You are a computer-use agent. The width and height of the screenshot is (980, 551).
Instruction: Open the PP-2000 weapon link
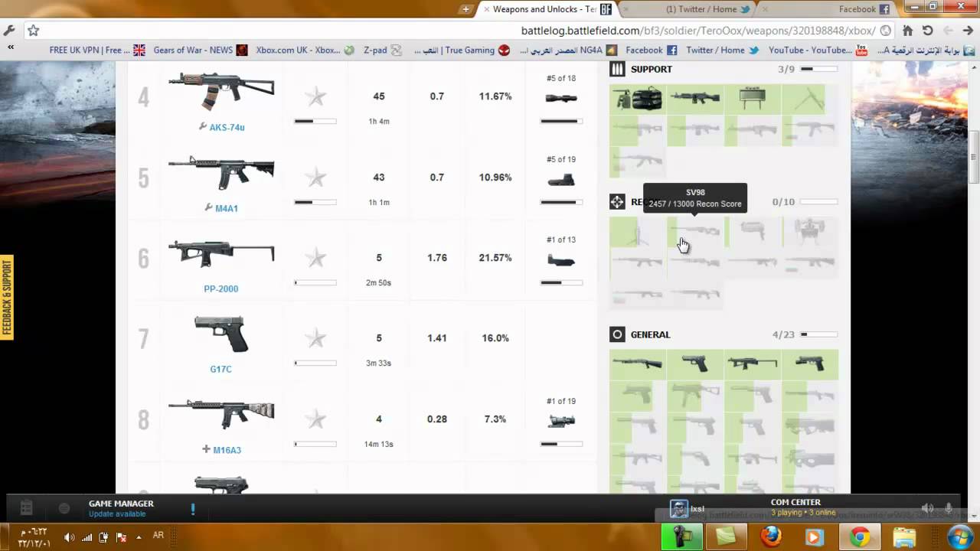click(x=220, y=289)
